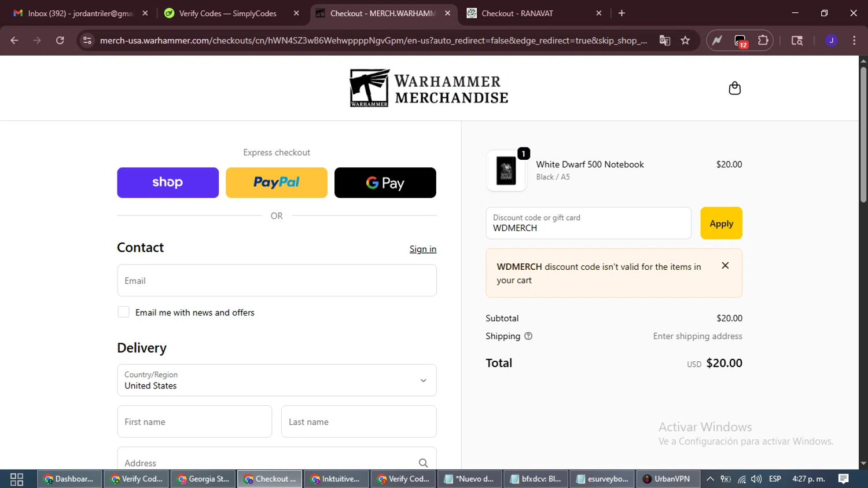
Task: Close the Checkout RANAVAT tab
Action: 599,13
